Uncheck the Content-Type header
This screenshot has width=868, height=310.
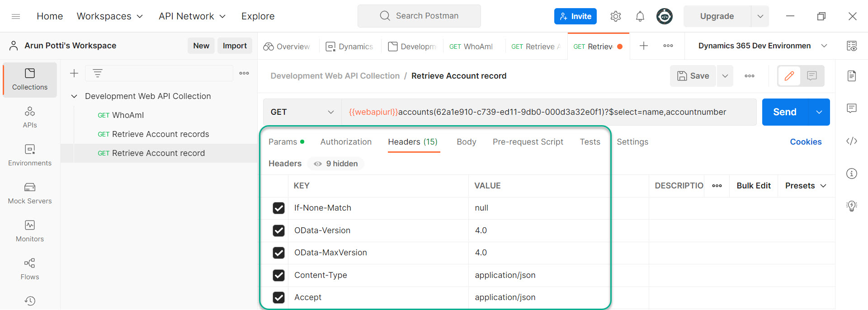pos(279,275)
